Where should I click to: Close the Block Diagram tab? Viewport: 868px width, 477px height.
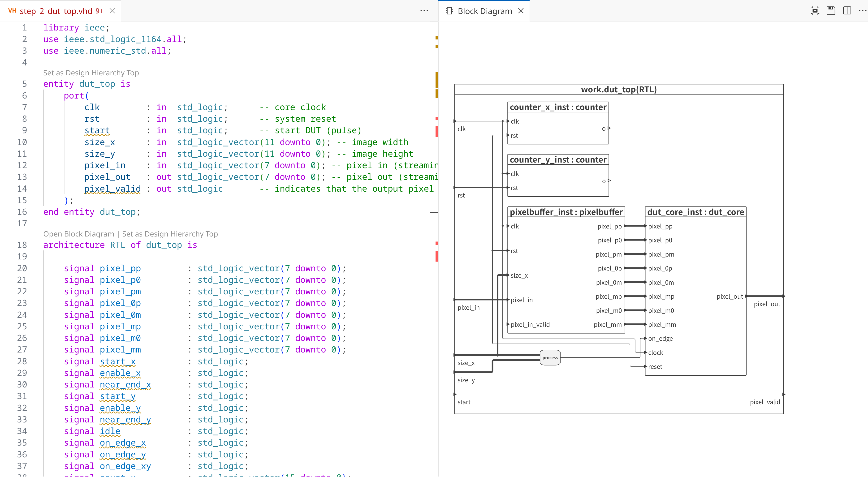click(x=521, y=11)
